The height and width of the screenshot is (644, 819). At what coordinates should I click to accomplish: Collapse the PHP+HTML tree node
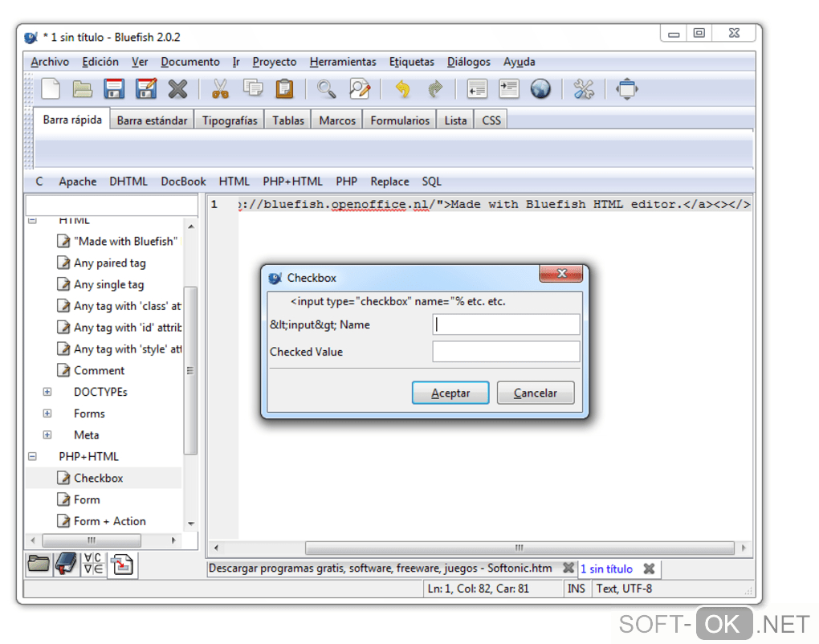[32, 456]
